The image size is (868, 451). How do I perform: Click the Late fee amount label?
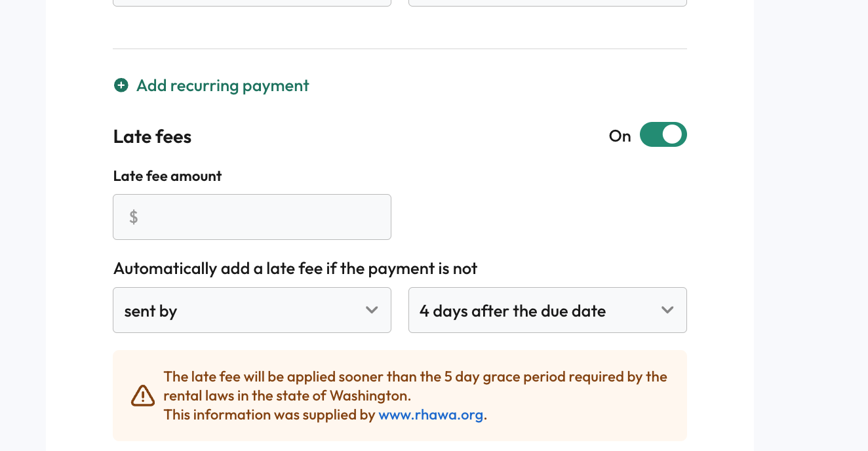pos(167,176)
